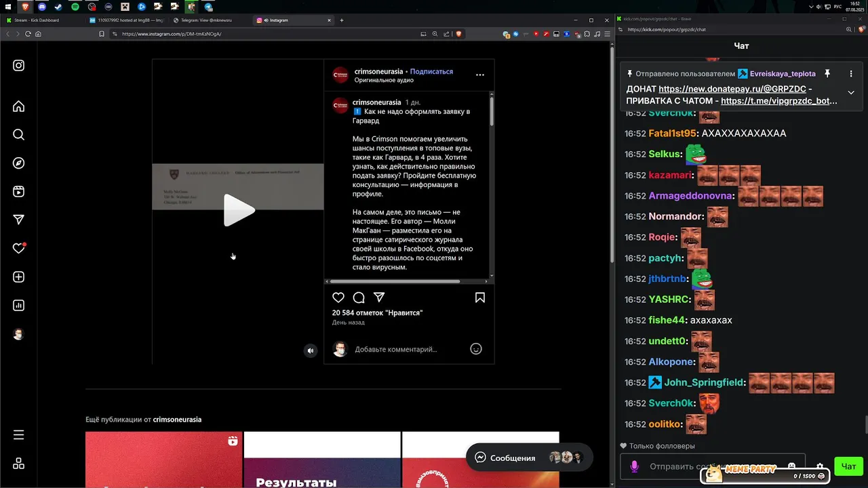This screenshot has width=868, height=488.
Task: Open the Explore compass icon
Action: [19, 163]
